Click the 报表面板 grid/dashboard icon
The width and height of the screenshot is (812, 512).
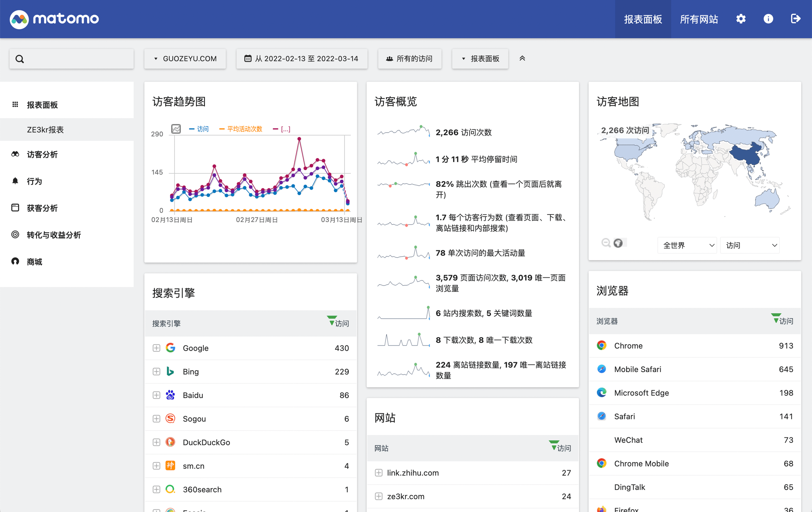tap(15, 104)
